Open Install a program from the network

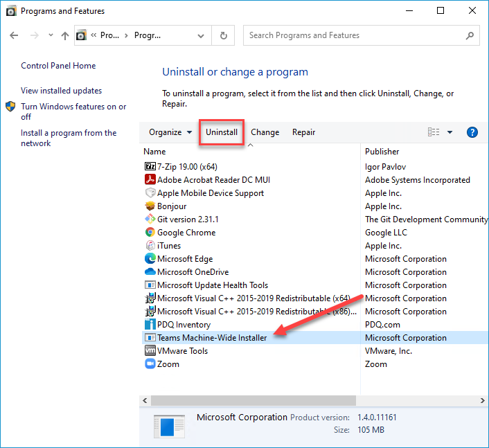[69, 138]
